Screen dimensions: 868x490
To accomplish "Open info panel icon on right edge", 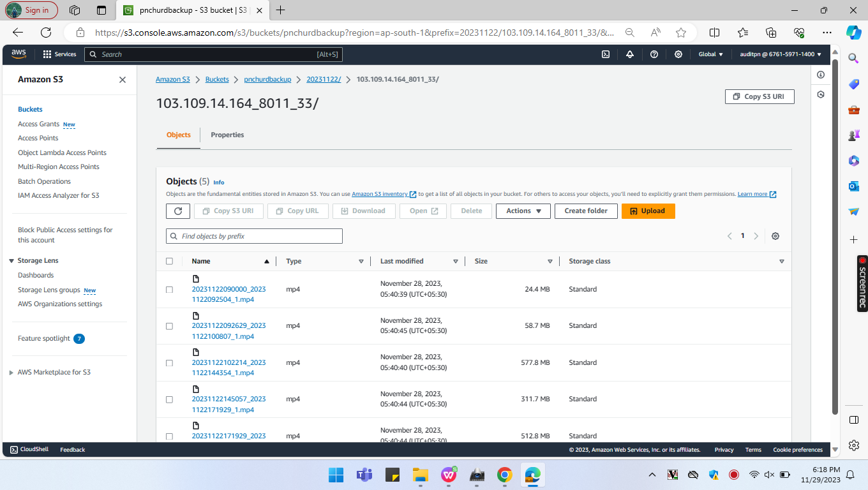I will click(x=821, y=75).
